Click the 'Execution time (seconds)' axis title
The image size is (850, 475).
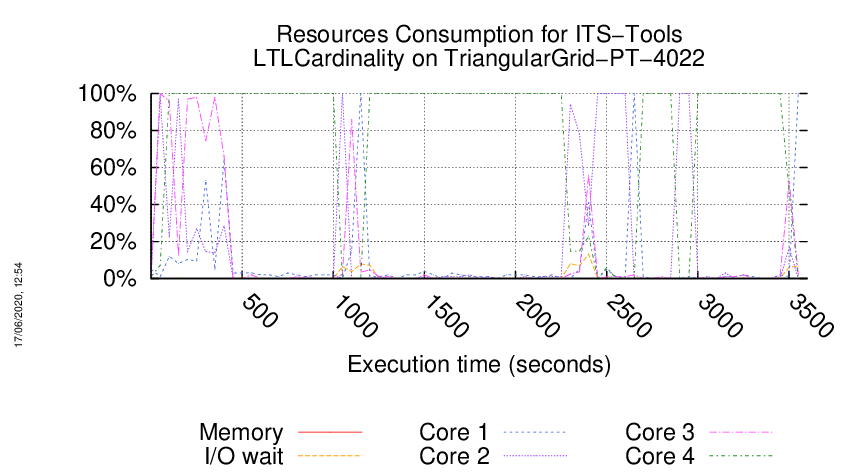479,364
